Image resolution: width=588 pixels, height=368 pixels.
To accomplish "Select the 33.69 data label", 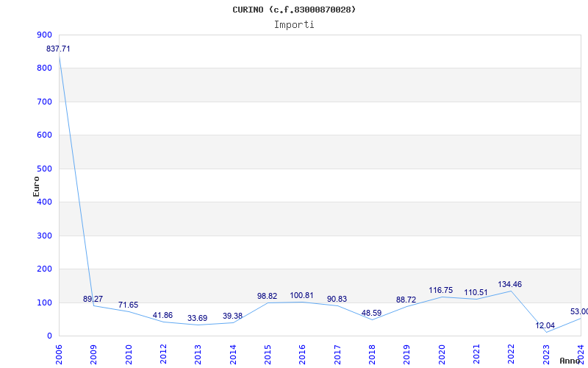I will pos(197,318).
